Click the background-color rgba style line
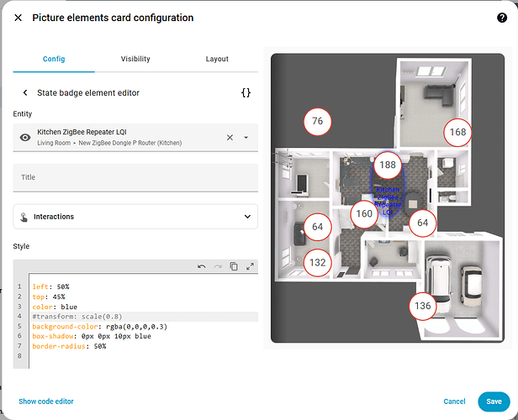 coord(100,327)
